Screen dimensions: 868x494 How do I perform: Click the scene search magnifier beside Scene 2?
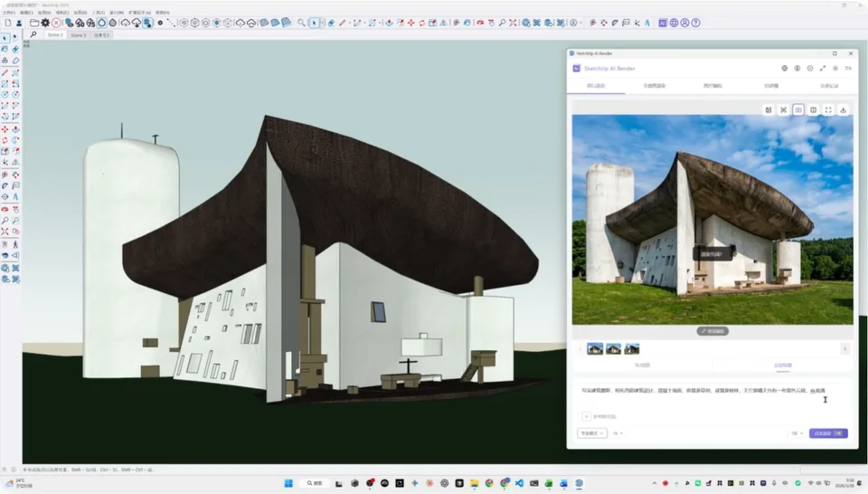coord(33,34)
